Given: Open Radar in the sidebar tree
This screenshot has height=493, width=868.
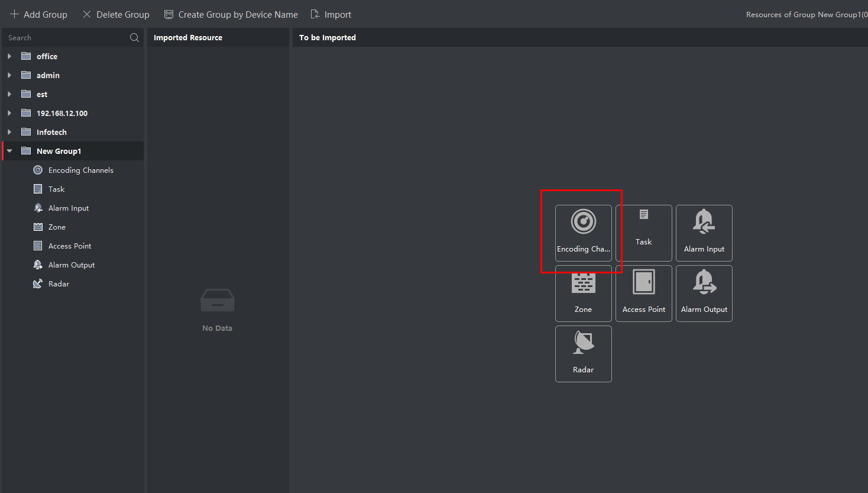Looking at the screenshot, I should tap(59, 284).
